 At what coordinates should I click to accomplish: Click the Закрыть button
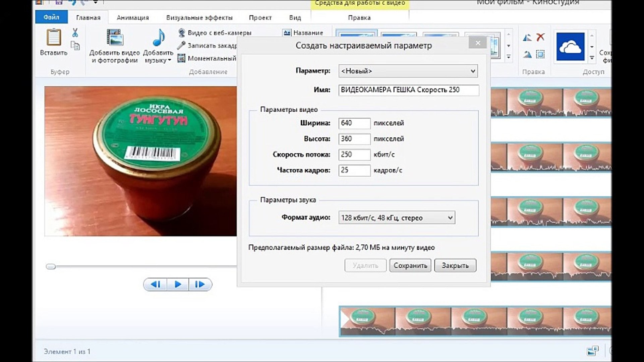[455, 265]
